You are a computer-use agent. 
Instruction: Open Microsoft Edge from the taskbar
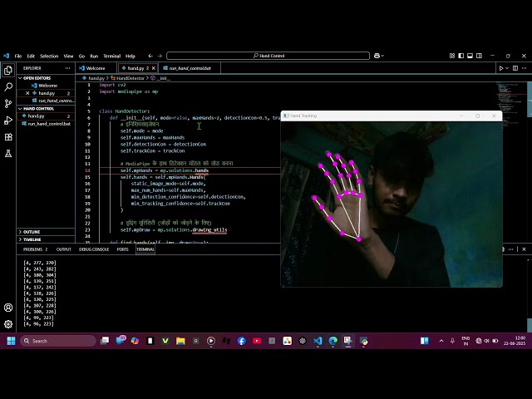pyautogui.click(x=332, y=341)
